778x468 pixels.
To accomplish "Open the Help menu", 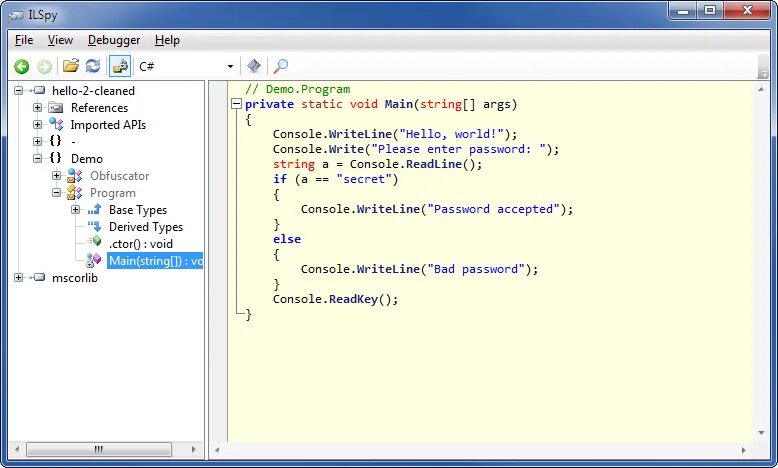I will [167, 40].
